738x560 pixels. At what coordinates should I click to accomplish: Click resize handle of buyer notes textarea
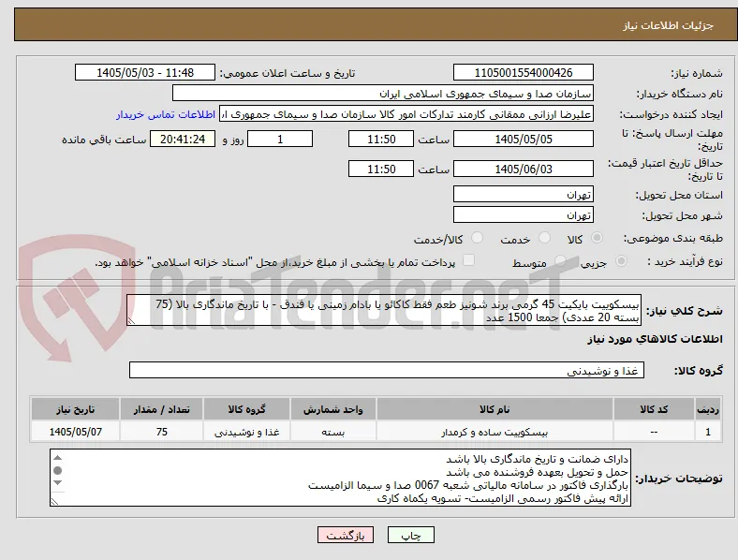[x=54, y=502]
